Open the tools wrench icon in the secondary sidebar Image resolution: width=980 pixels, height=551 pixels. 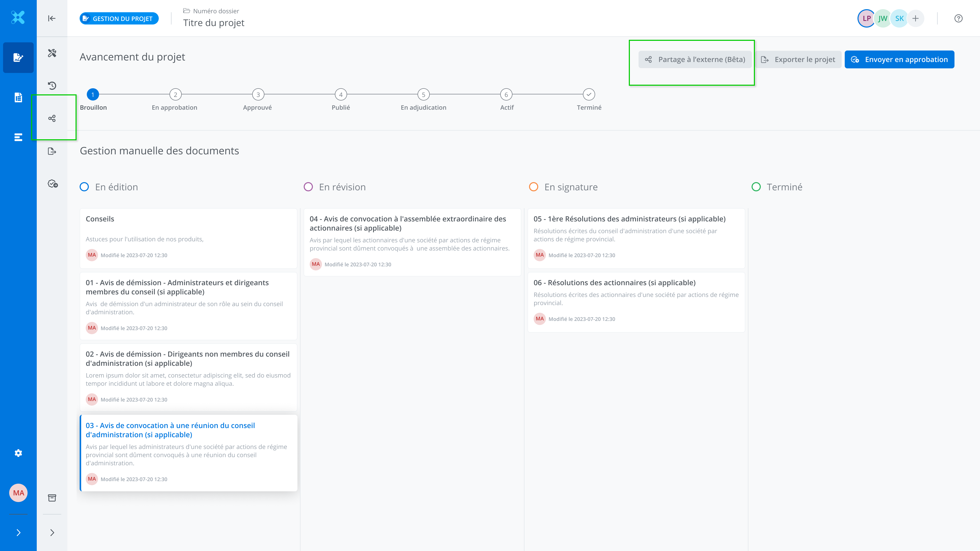click(x=52, y=53)
